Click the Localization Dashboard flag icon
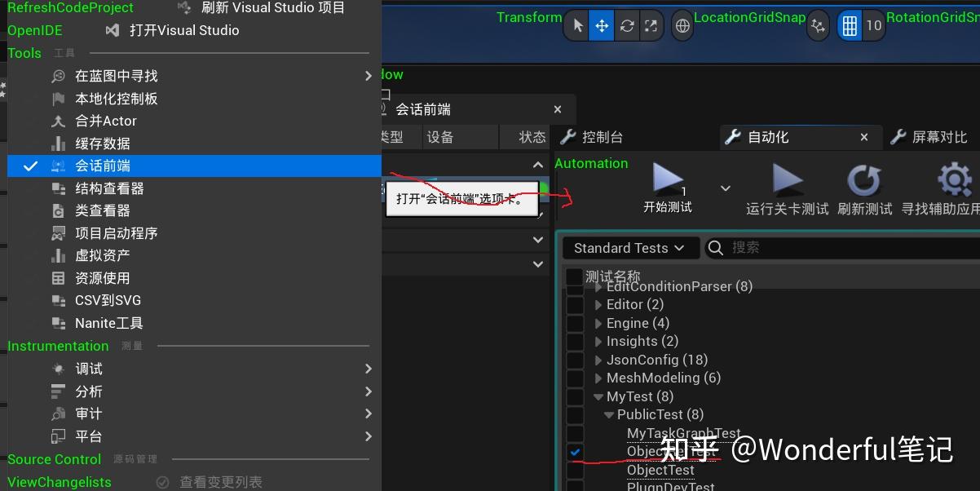This screenshot has height=491, width=980. coord(59,99)
